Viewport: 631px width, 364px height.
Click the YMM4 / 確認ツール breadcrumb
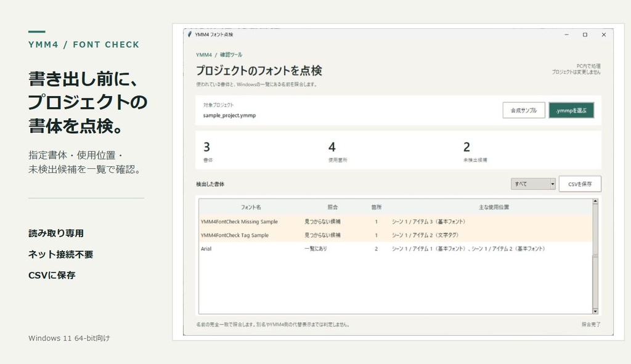pyautogui.click(x=219, y=55)
